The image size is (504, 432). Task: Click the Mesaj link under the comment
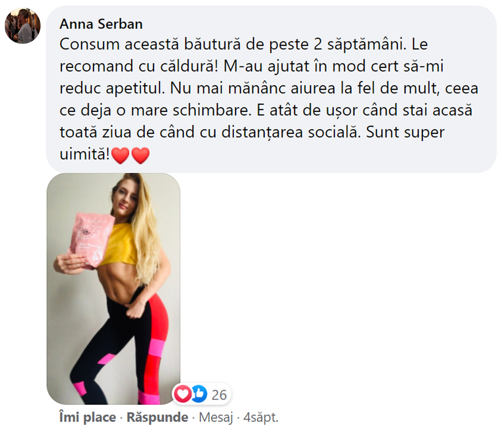click(216, 418)
